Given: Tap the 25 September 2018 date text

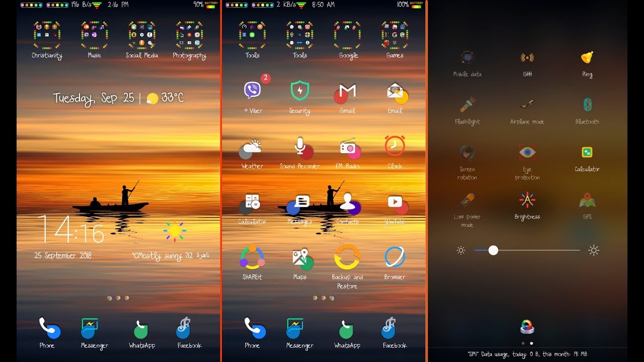Looking at the screenshot, I should [x=63, y=255].
